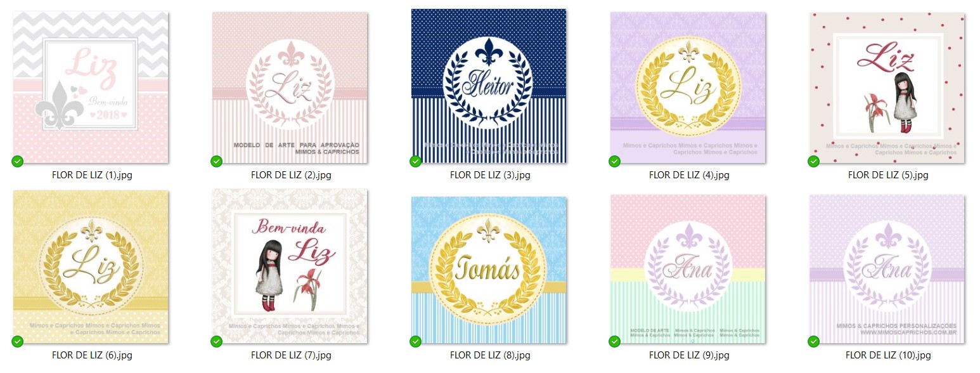Click the green sync checkmark on FLOR DE LIZ (3)
The height and width of the screenshot is (373, 980).
[x=416, y=161]
